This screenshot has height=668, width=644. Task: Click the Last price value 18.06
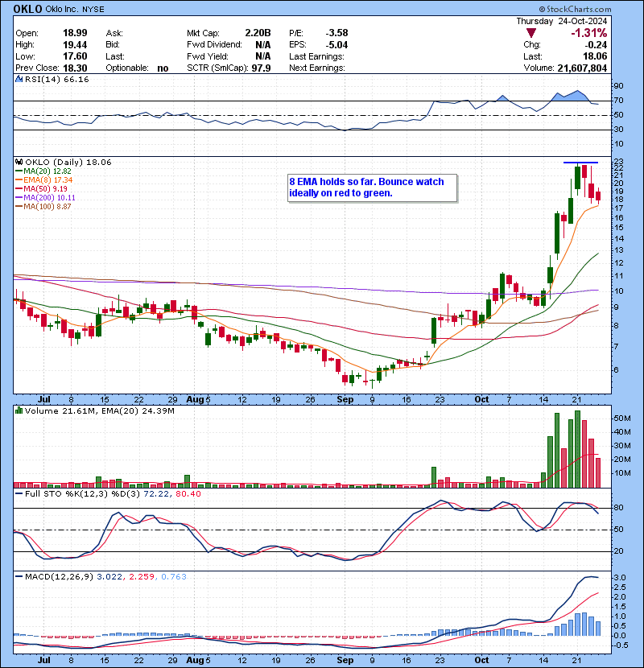click(595, 56)
